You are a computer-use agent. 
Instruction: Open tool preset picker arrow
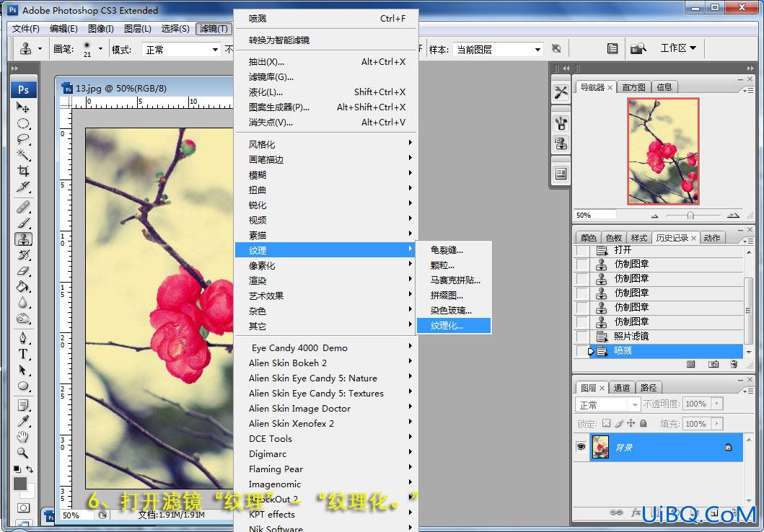click(40, 49)
